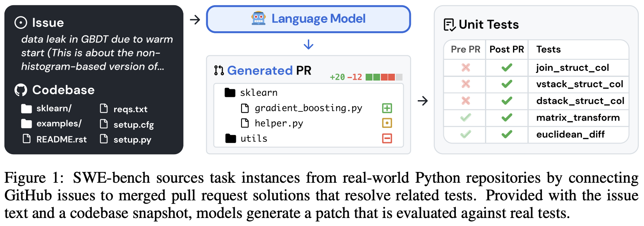The width and height of the screenshot is (644, 226).
Task: Click the green and red diff bar
Action: [384, 77]
